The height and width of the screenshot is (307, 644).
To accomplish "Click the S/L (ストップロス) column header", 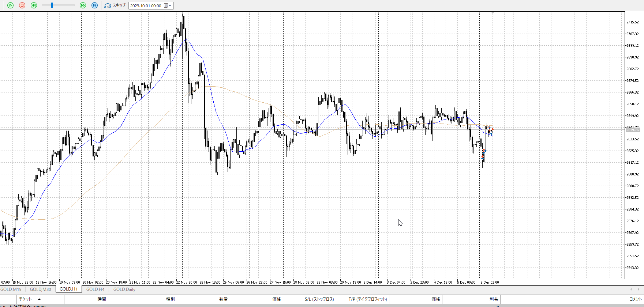I will tap(319, 299).
